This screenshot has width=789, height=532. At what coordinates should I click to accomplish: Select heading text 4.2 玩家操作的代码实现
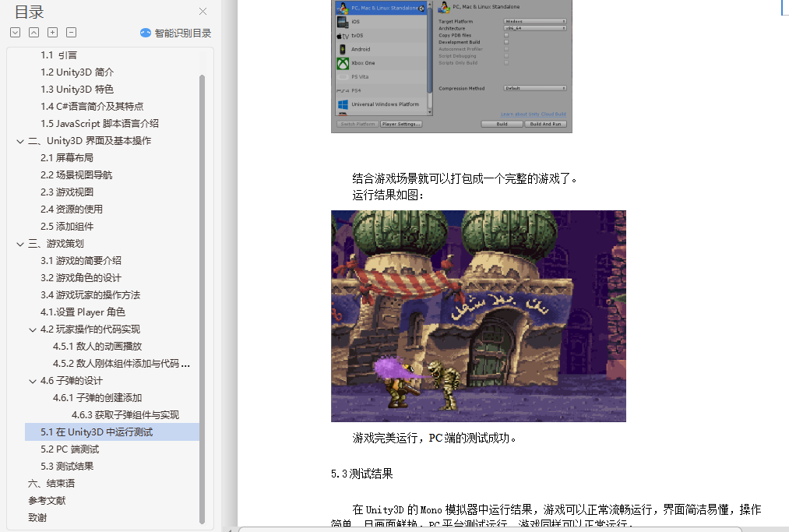90,329
